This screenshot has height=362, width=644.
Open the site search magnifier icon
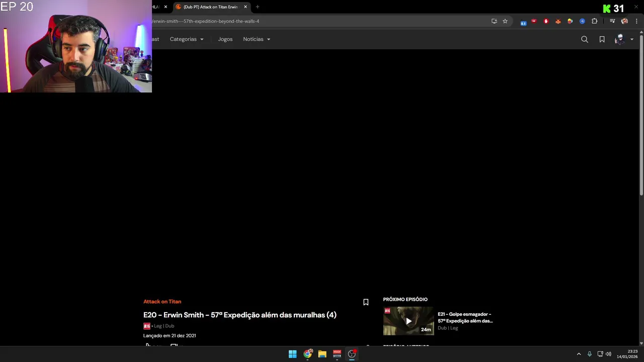tap(585, 39)
